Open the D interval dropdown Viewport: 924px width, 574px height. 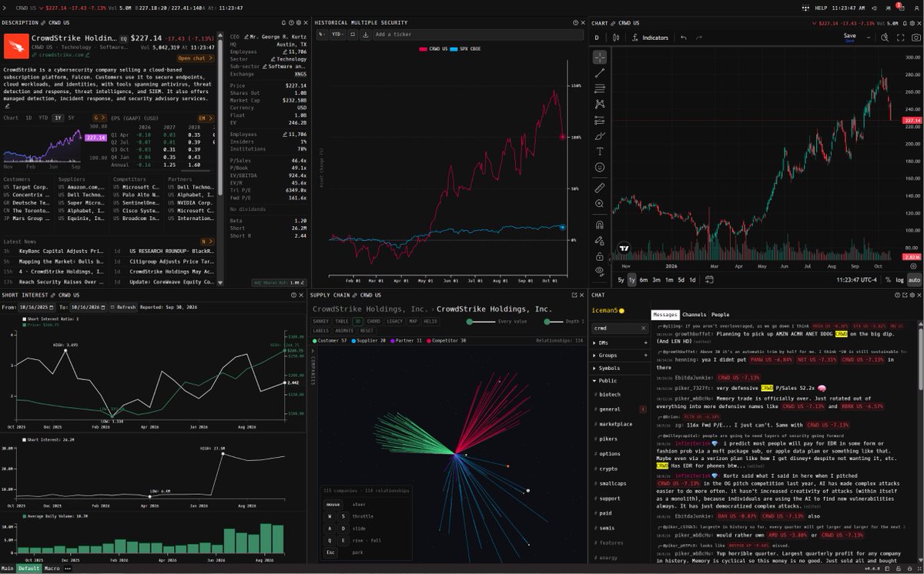[597, 37]
